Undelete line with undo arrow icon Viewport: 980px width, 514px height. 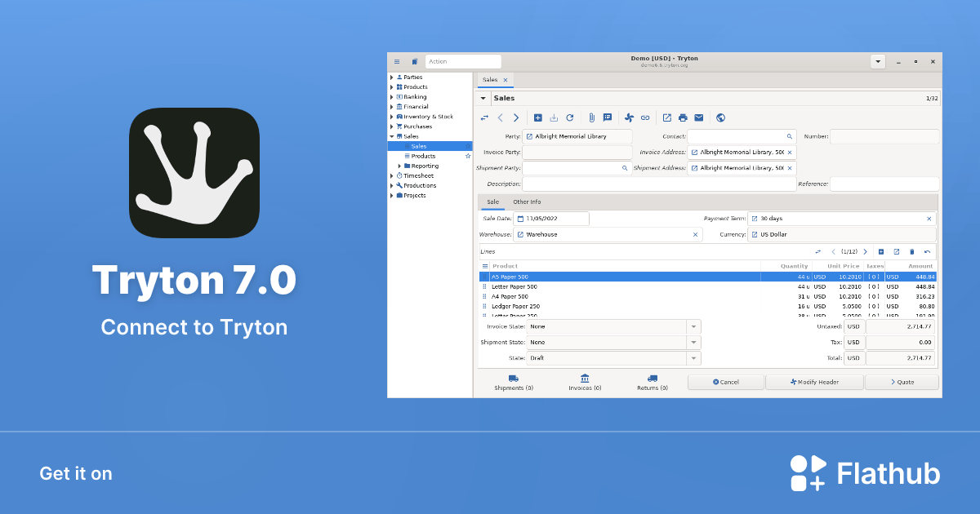point(928,251)
